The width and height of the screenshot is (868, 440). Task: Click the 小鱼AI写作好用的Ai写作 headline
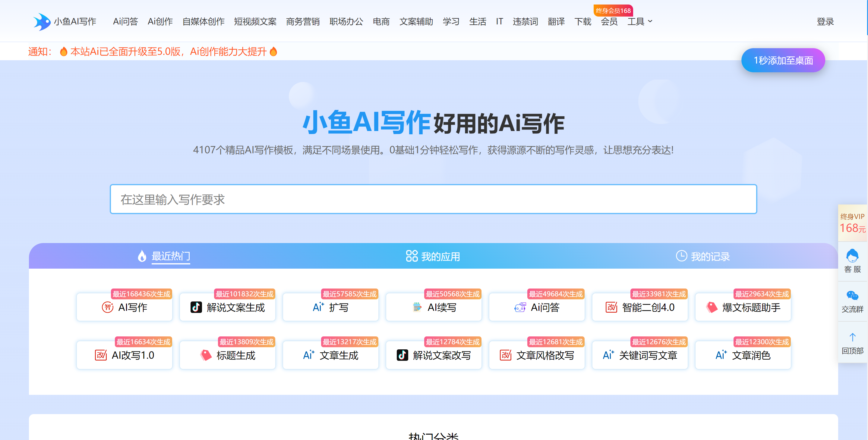(433, 123)
